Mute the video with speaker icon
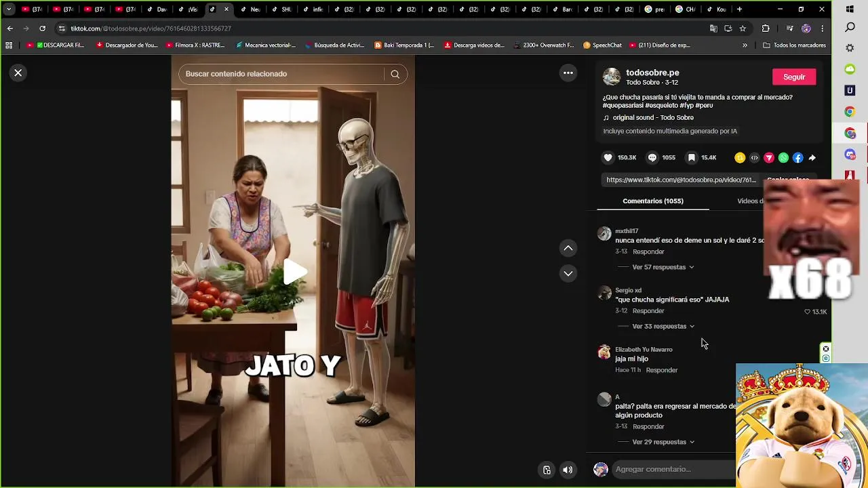Viewport: 868px width, 488px height. point(568,470)
